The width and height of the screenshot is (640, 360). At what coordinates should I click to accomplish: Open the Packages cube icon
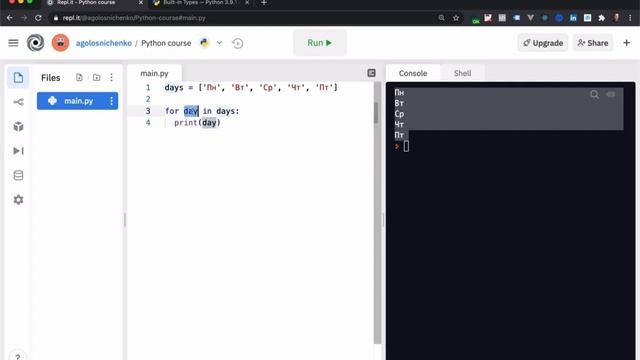point(18,127)
